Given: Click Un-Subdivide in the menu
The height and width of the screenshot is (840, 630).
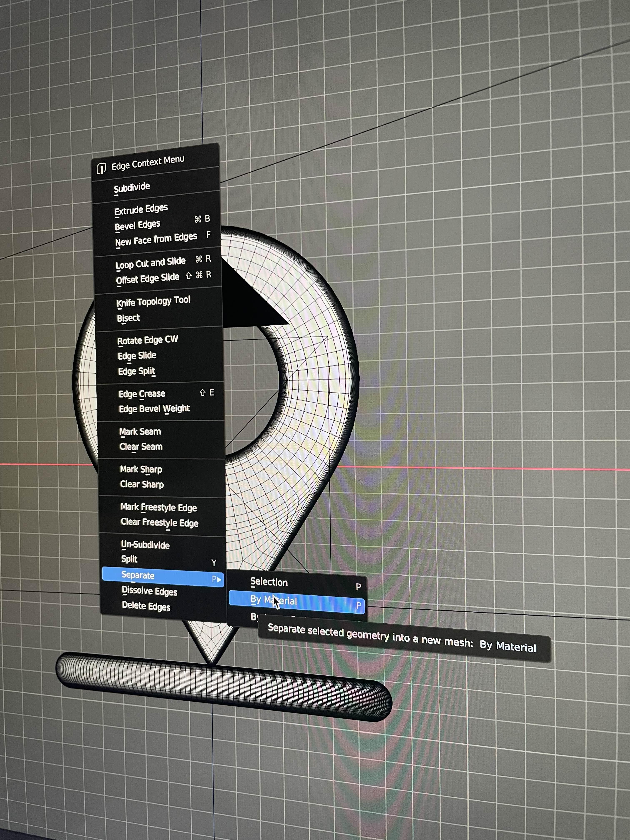Looking at the screenshot, I should (x=145, y=545).
